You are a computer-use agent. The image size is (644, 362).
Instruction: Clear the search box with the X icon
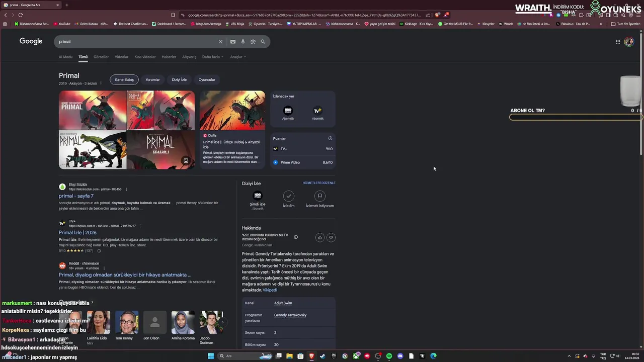pyautogui.click(x=220, y=42)
